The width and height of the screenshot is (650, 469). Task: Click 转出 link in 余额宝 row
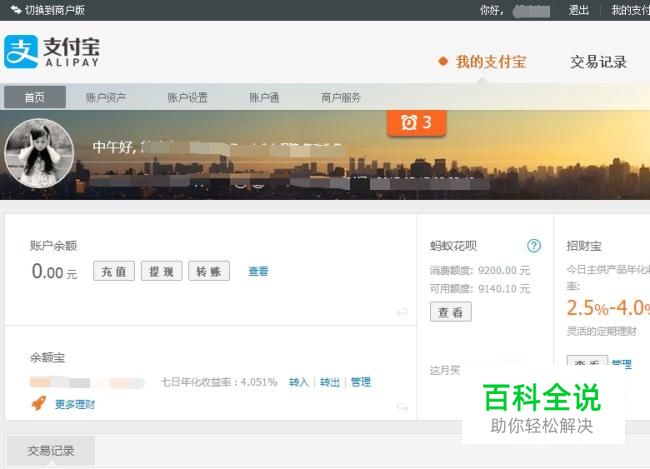coord(330,382)
